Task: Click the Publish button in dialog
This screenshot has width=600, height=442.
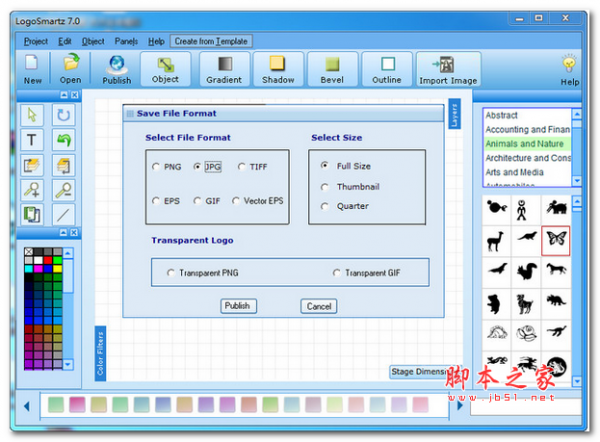Action: [238, 306]
